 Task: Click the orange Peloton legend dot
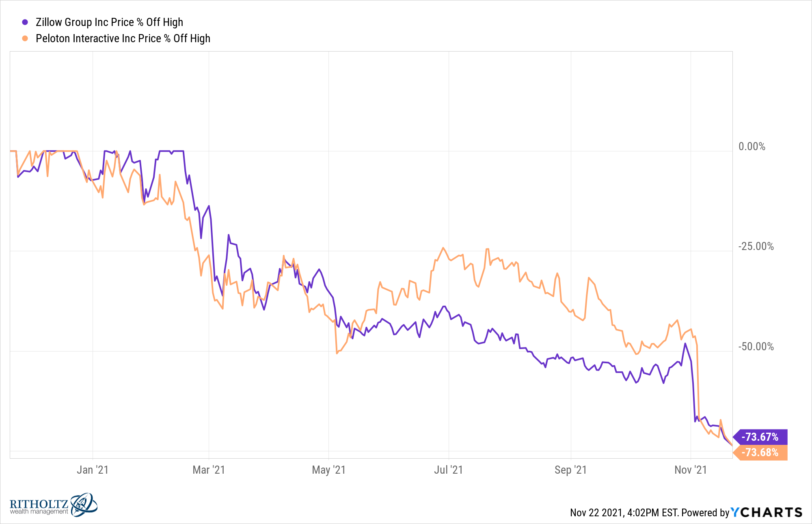point(25,39)
